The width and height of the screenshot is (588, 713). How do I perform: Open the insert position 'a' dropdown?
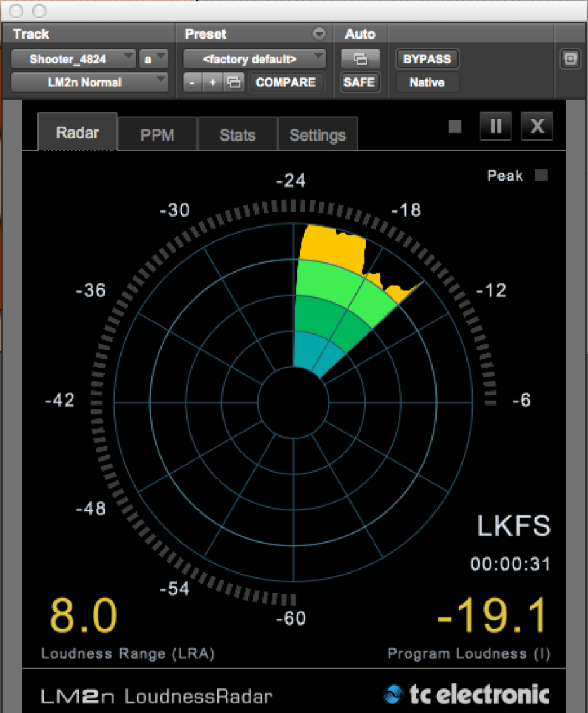click(154, 59)
